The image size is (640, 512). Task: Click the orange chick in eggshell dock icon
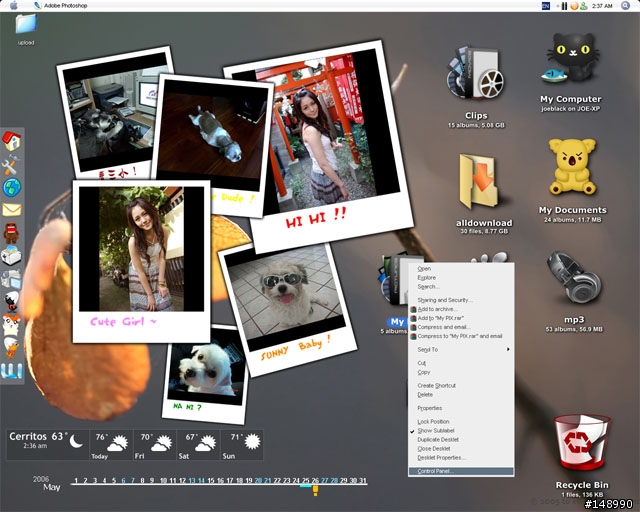pyautogui.click(x=11, y=347)
